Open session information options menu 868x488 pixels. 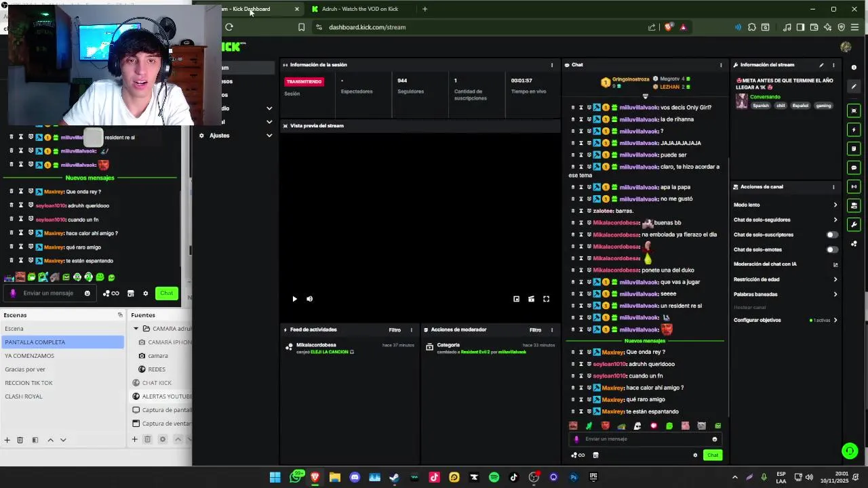click(x=551, y=65)
